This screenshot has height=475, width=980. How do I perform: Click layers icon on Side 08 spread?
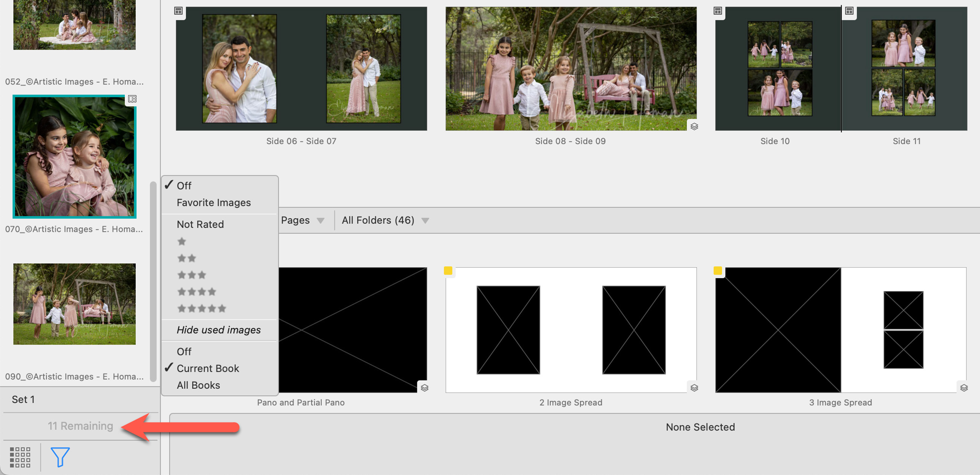(694, 126)
